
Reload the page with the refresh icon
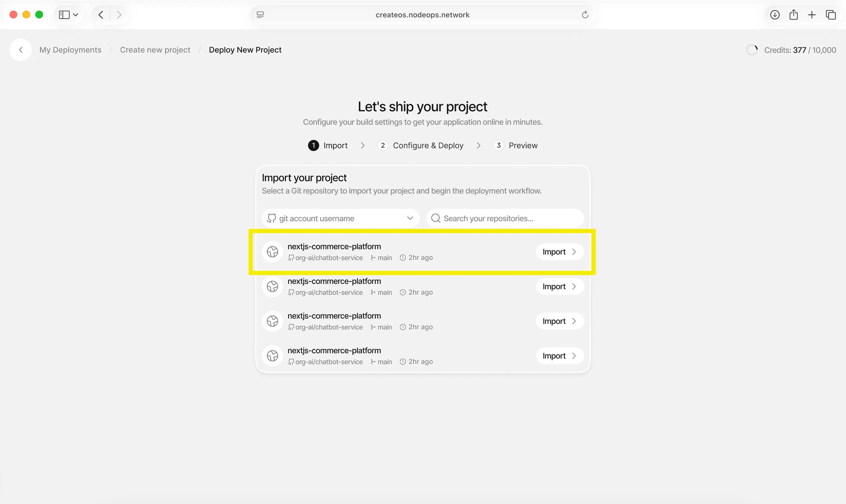pos(585,15)
